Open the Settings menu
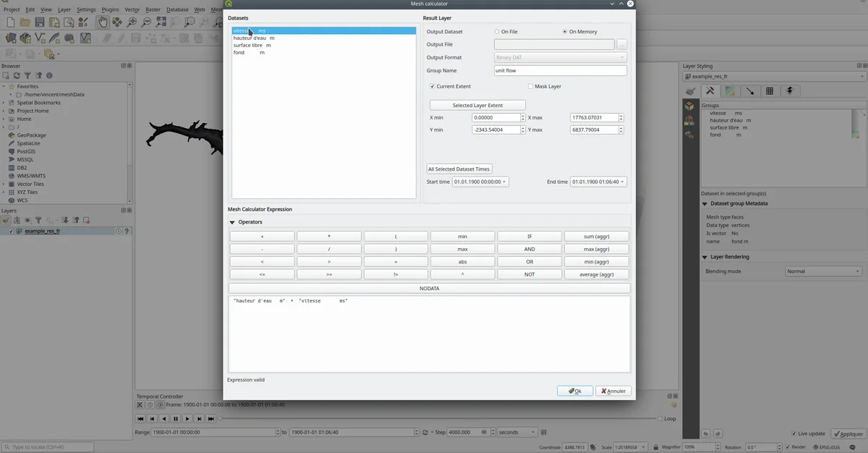The image size is (868, 453). [x=86, y=9]
